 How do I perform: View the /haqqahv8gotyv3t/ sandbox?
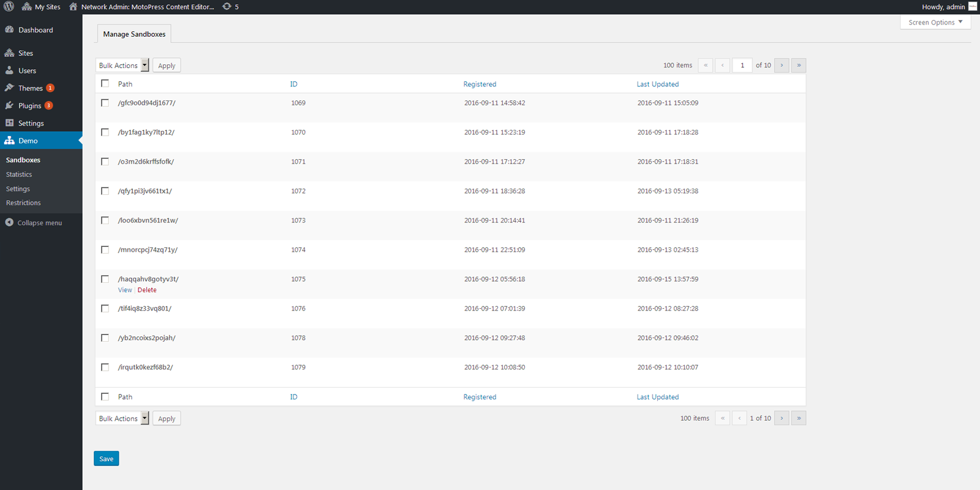click(x=125, y=290)
